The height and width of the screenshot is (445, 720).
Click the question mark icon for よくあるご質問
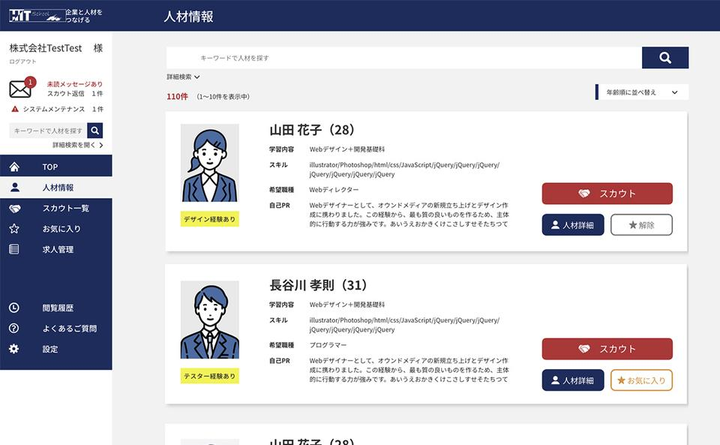[x=14, y=328]
